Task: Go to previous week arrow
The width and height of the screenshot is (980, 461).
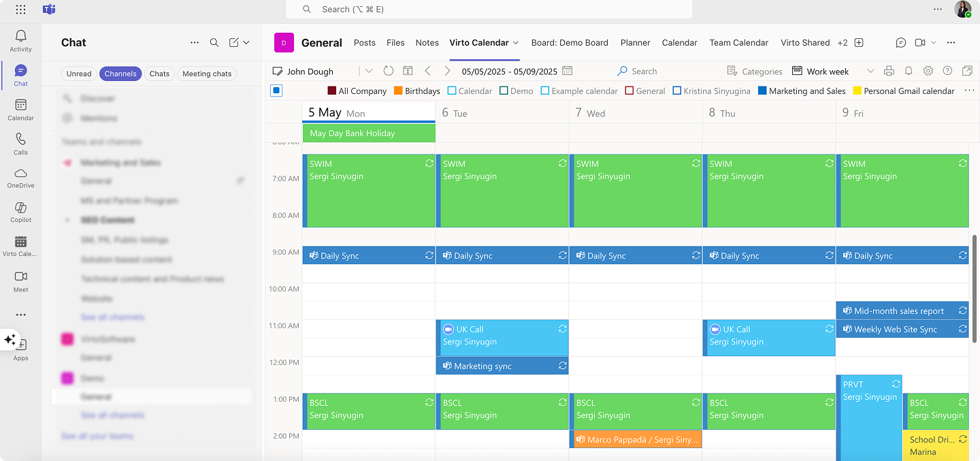Action: tap(427, 71)
